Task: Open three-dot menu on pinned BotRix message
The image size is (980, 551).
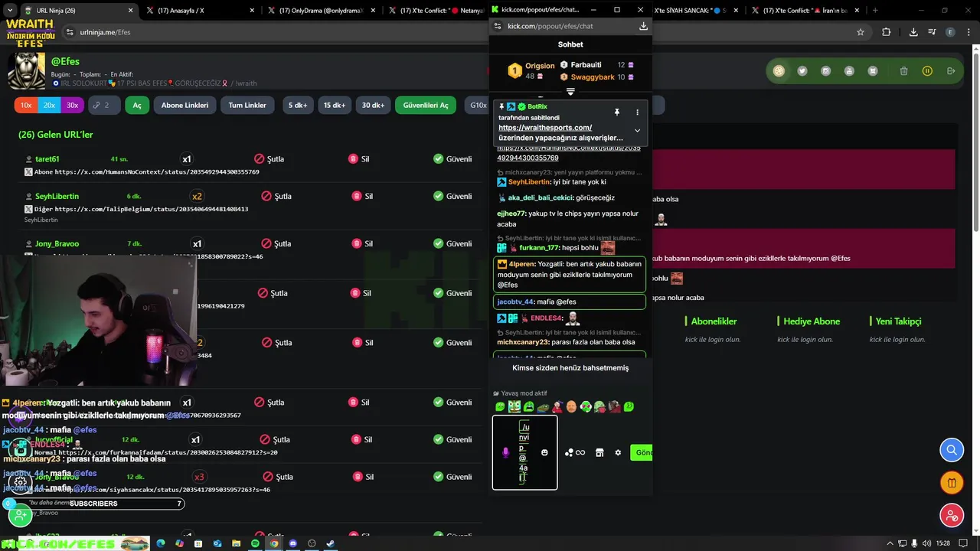Action: 637,112
